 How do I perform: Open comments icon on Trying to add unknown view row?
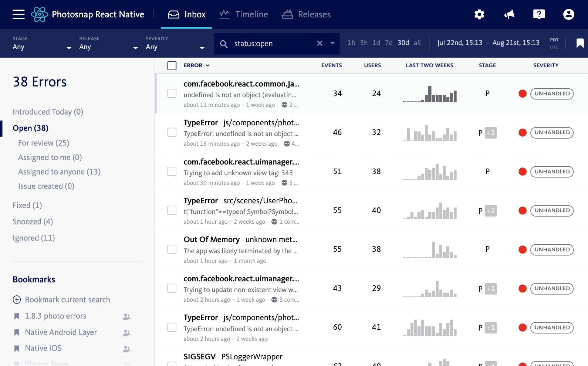click(x=284, y=183)
